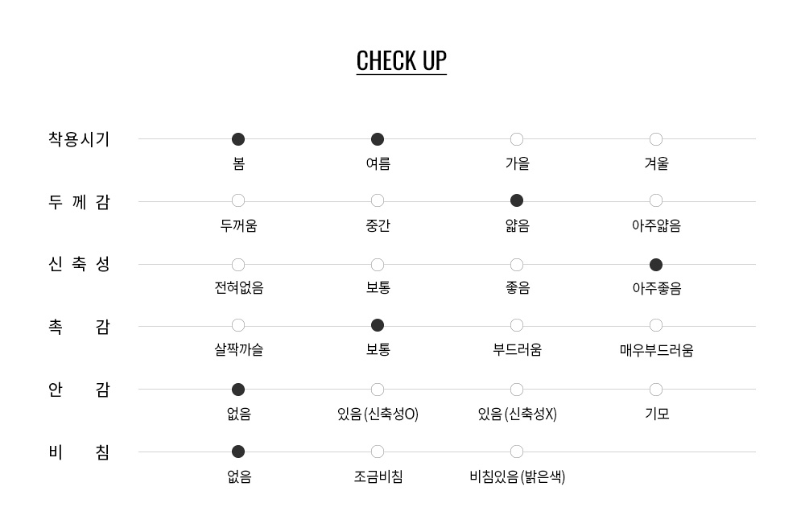Select 전혀없음 elasticity circle
Viewport: 805px width, 532px height.
click(x=238, y=265)
